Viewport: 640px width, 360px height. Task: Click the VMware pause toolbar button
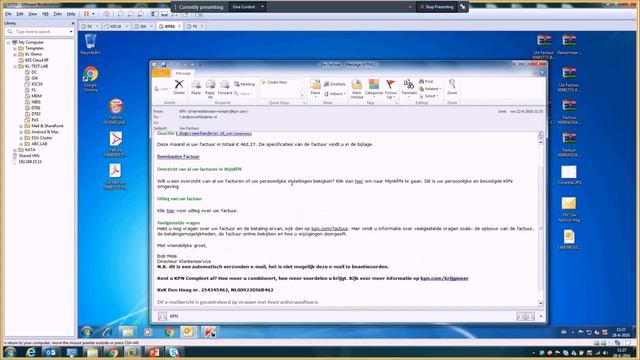point(87,14)
